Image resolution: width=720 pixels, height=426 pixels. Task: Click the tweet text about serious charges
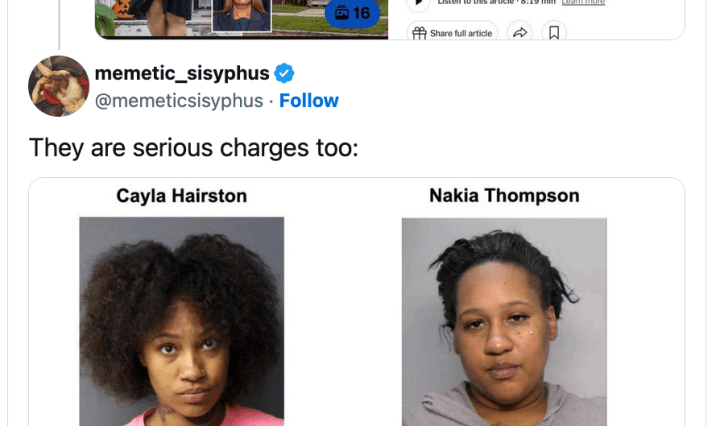pos(193,148)
